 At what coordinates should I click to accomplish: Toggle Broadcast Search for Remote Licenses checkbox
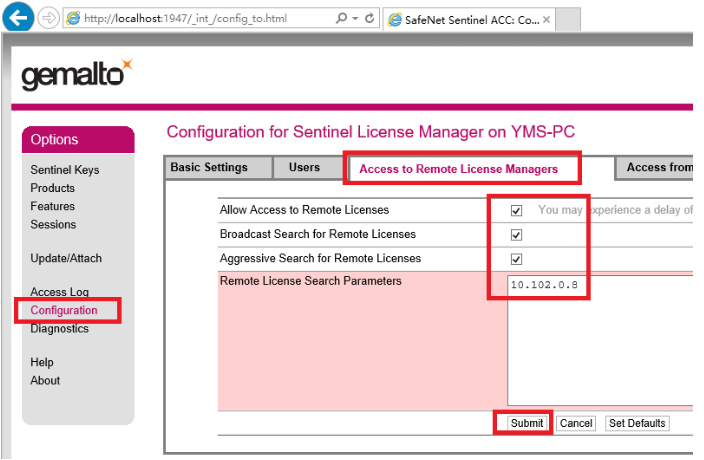tap(516, 235)
